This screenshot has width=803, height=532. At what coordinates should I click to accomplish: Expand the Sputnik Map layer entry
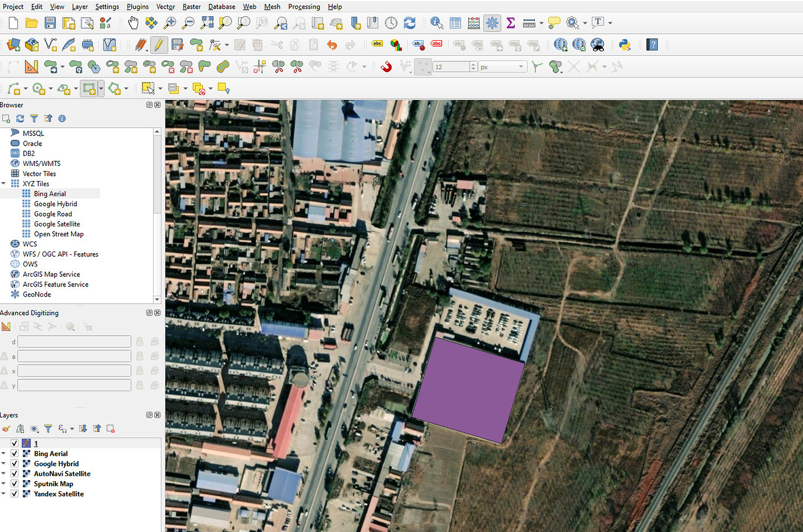[x=4, y=484]
